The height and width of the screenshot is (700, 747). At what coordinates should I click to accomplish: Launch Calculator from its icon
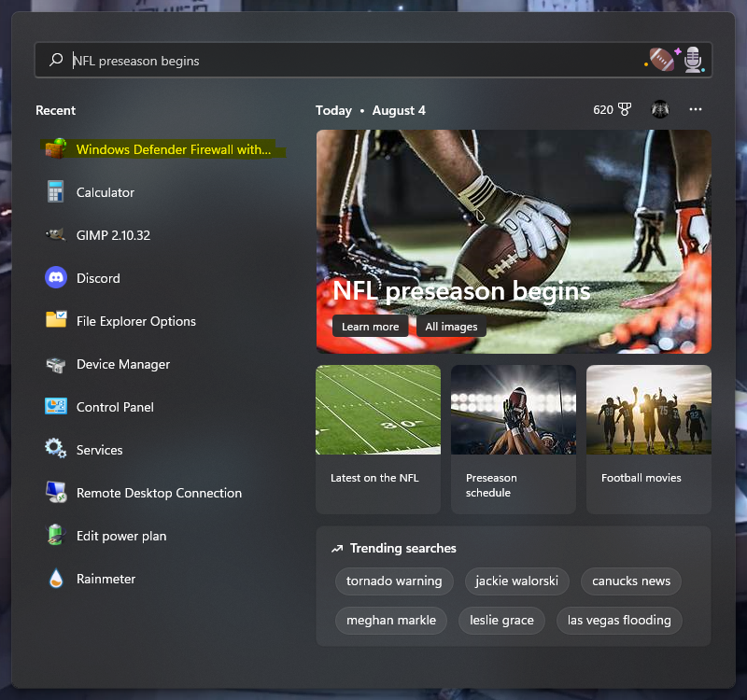pyautogui.click(x=56, y=192)
